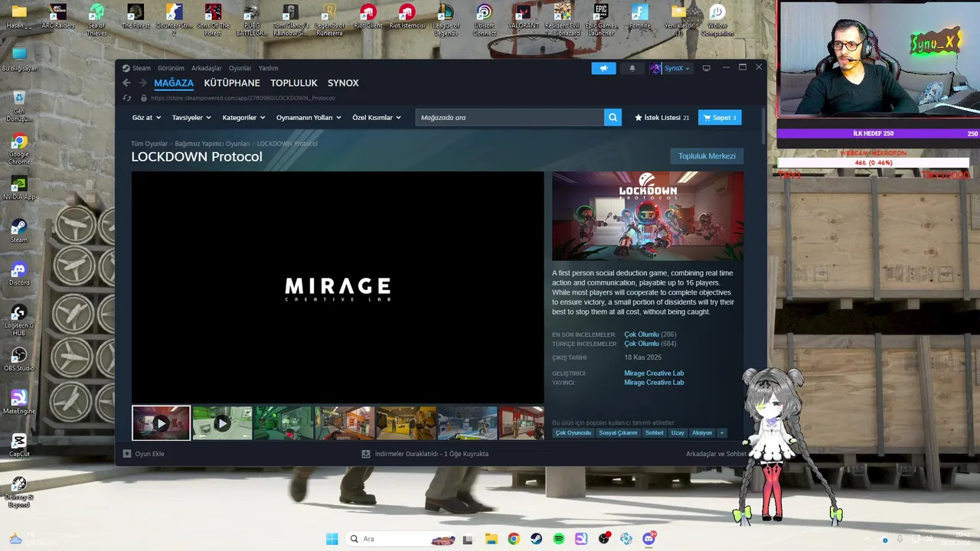Viewport: 980px width, 551px height.
Task: Open NVIDIA App desktop icon
Action: [19, 189]
